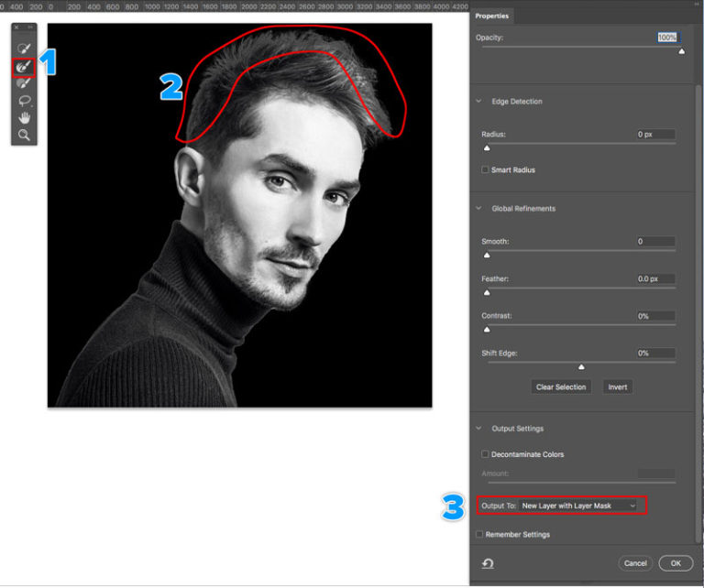704x588 pixels.
Task: Collapse the Edge Detection section
Action: [478, 102]
